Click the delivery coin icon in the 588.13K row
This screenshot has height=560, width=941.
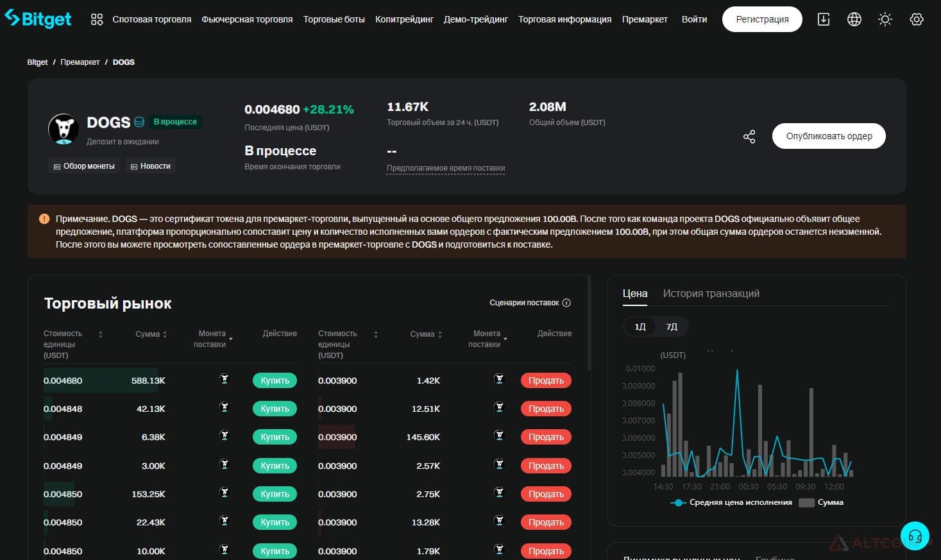click(224, 379)
